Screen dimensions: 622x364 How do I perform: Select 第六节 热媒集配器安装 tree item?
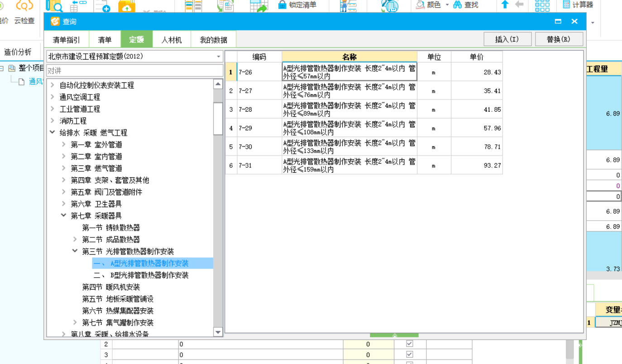(118, 311)
